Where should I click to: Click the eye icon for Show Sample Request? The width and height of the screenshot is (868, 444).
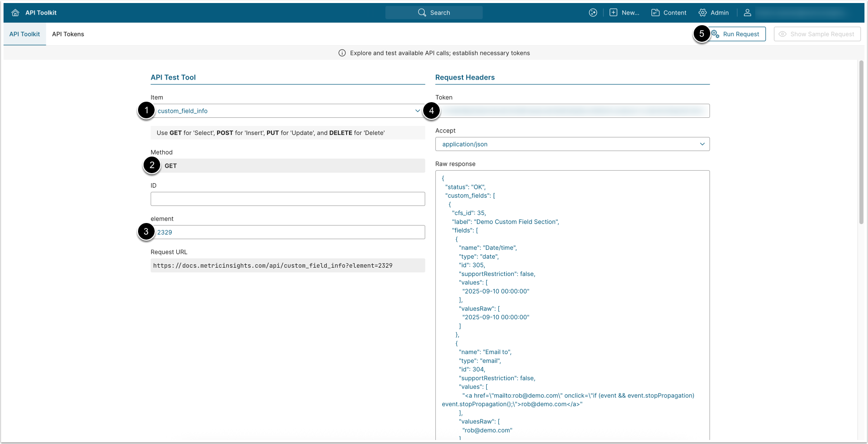[x=782, y=34]
